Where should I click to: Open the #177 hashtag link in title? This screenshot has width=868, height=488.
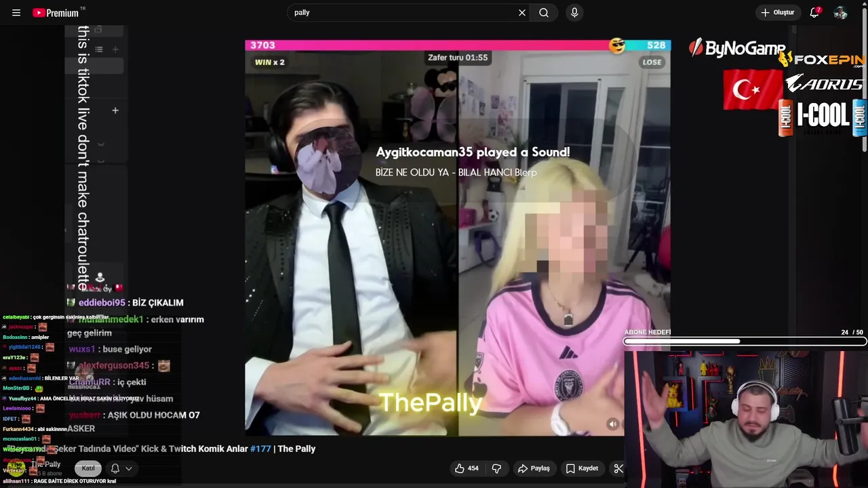pyautogui.click(x=260, y=449)
